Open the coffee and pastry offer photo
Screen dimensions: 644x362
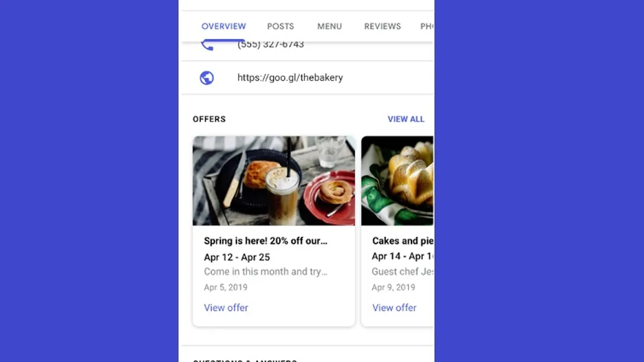pyautogui.click(x=274, y=181)
